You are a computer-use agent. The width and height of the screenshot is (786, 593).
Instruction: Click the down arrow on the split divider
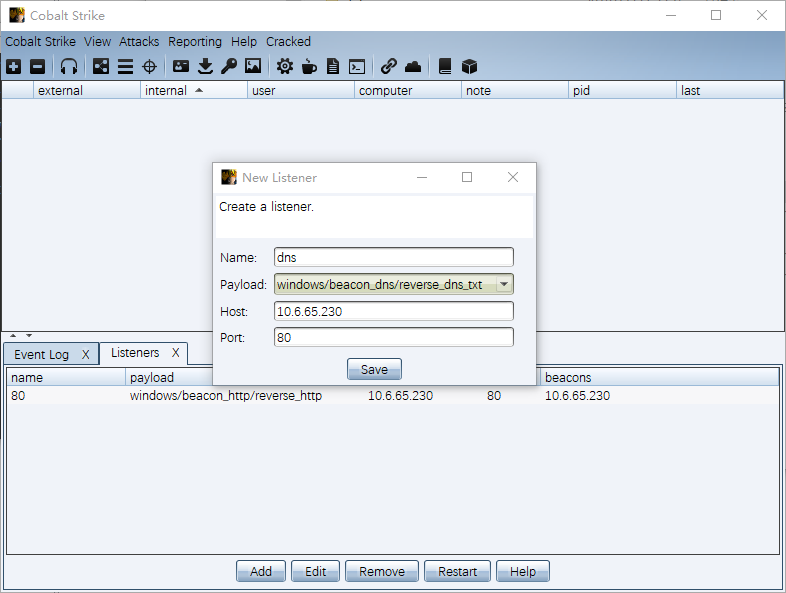point(29,335)
